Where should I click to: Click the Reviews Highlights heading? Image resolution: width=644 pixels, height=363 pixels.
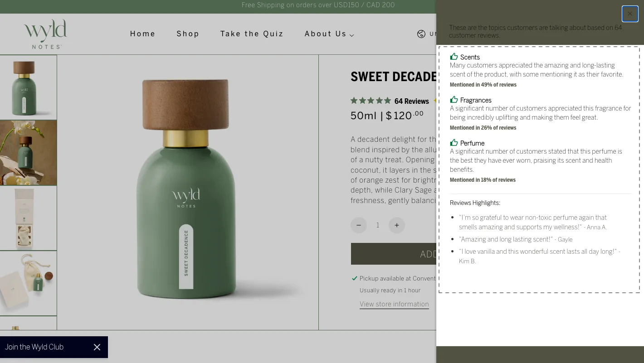pyautogui.click(x=475, y=203)
